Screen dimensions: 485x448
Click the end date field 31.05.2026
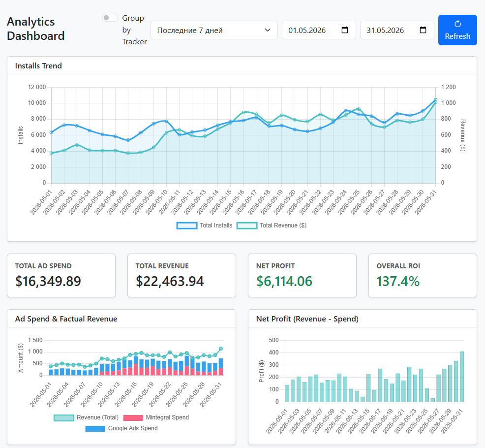[x=397, y=30]
